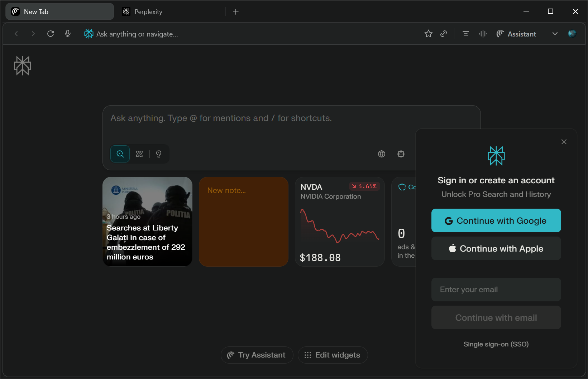Open the voice waveform icon in toolbar
Viewport: 588px width, 379px height.
click(x=483, y=34)
